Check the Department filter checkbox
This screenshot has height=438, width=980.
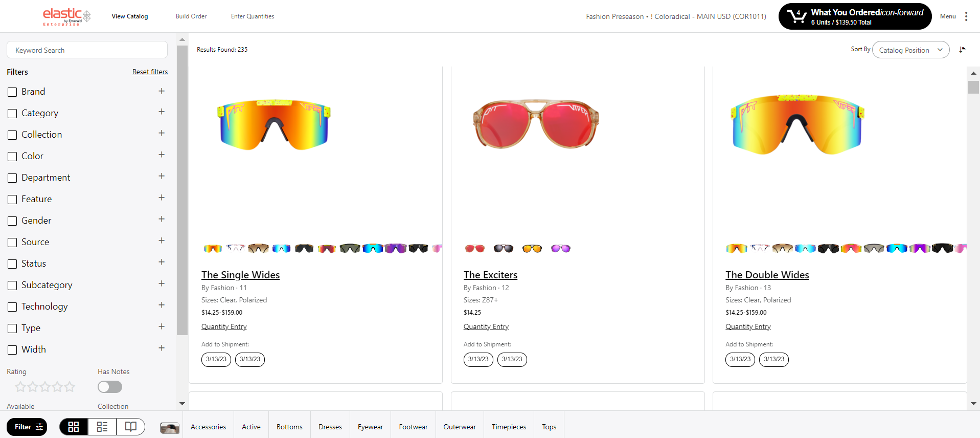click(12, 178)
